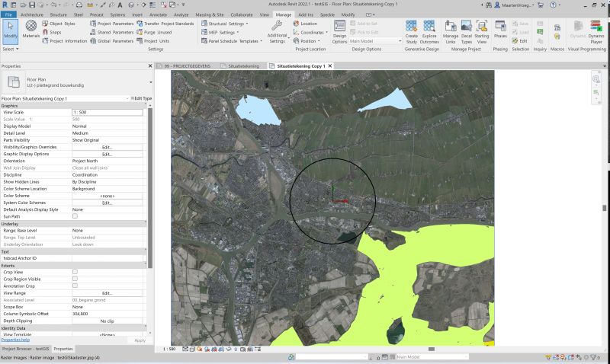Viewport: 610px width, 364px height.
Task: Click Create Study in Generative Design
Action: 411,32
